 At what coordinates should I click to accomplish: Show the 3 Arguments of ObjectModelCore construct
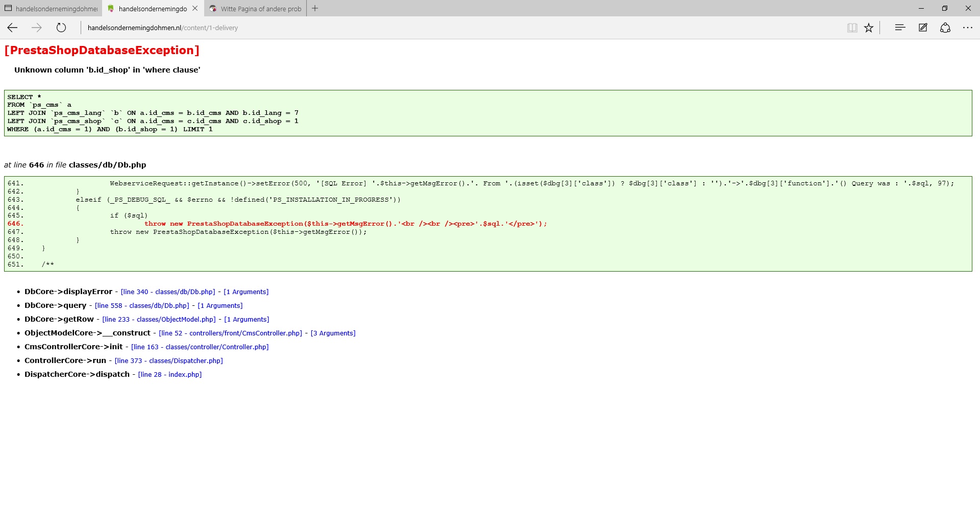tap(333, 333)
